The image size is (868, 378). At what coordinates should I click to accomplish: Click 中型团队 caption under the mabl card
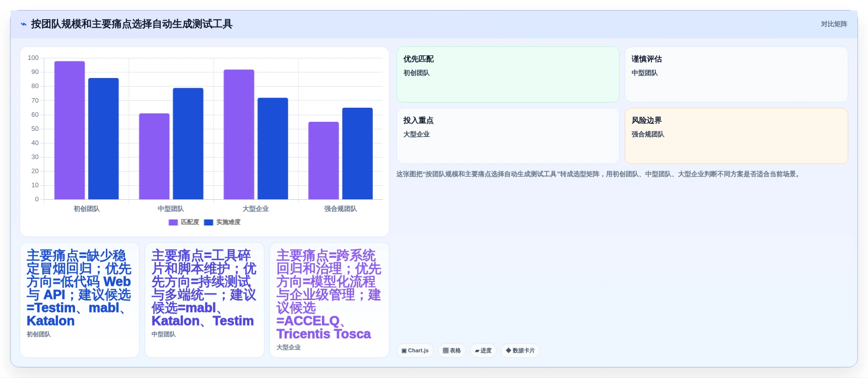tap(164, 334)
